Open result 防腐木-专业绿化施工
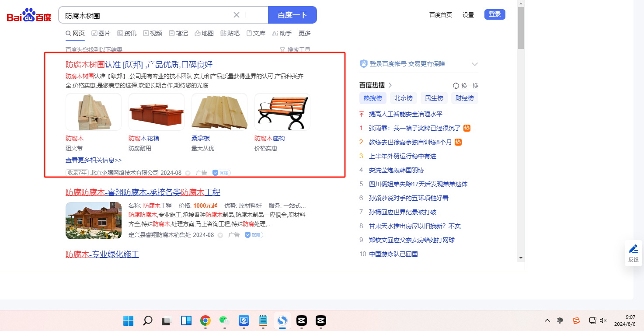 coord(102,254)
